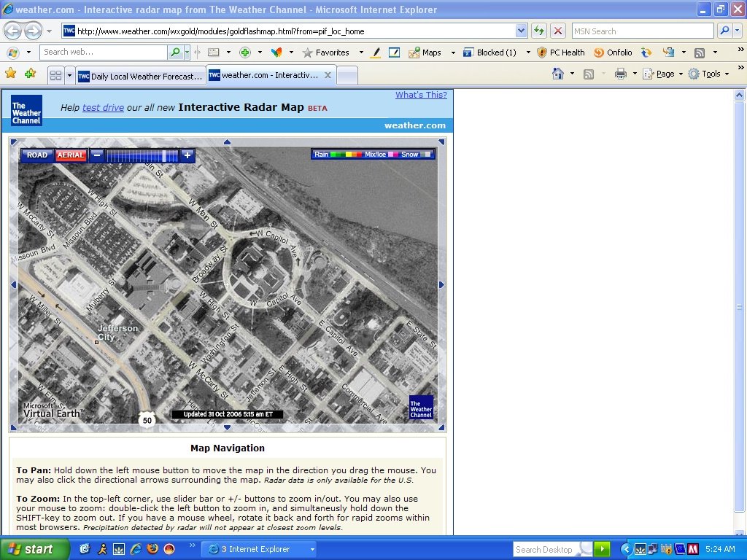Click the Mix/Ice pink legend swatch
The height and width of the screenshot is (560, 747).
pos(393,155)
